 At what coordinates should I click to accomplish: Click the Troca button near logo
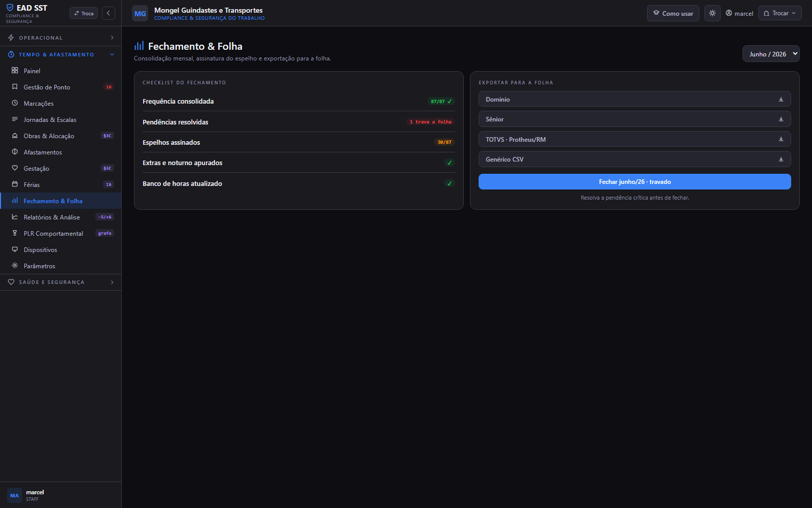coord(84,13)
